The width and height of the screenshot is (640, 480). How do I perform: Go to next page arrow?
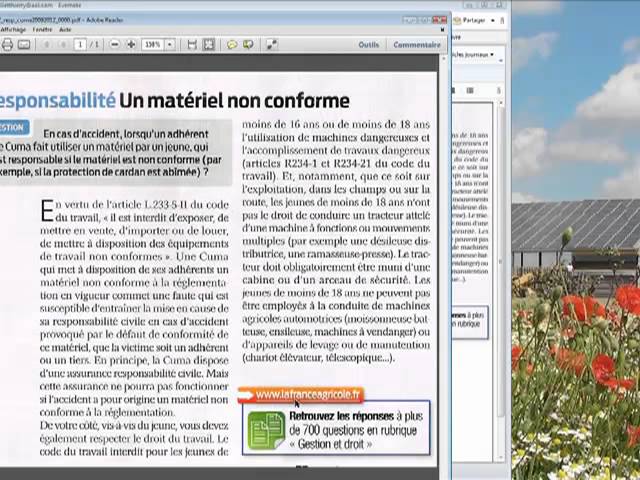point(63,44)
